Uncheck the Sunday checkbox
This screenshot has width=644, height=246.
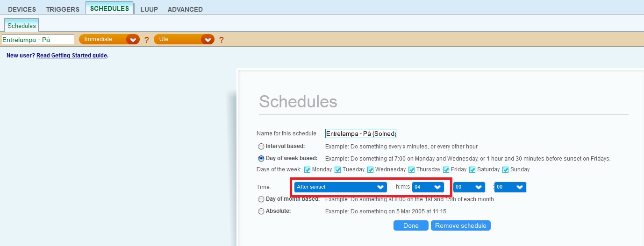[x=505, y=169]
